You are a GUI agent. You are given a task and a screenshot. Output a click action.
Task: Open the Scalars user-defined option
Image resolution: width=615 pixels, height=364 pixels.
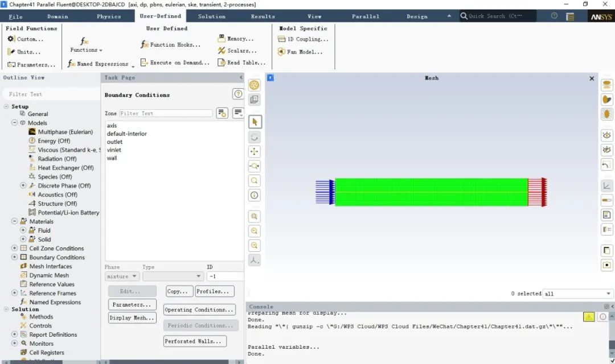coord(236,51)
